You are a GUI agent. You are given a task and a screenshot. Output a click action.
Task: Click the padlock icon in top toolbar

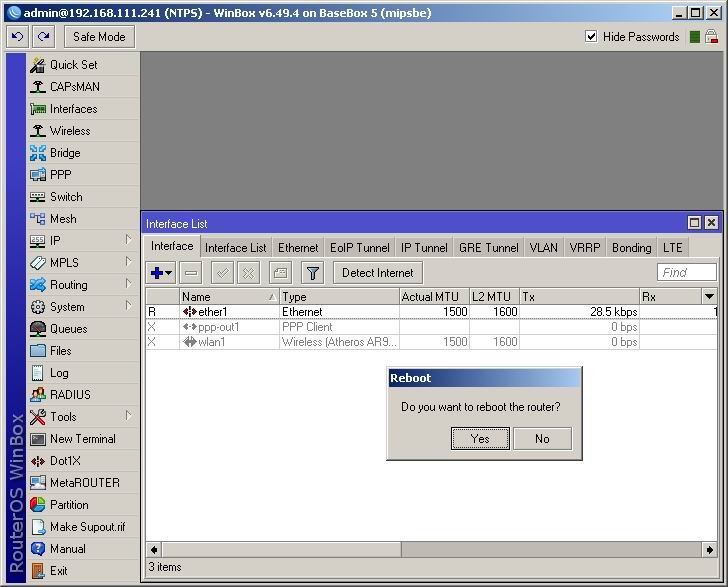click(x=711, y=36)
